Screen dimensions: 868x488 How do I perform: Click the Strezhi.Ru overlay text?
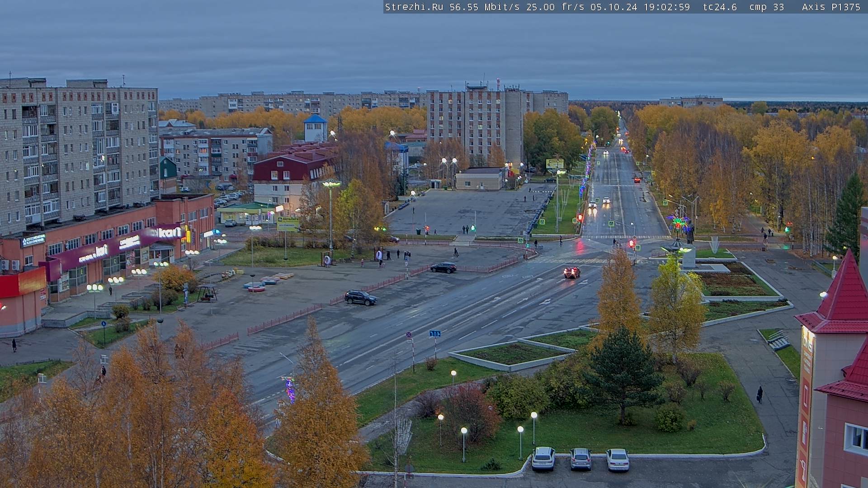point(414,7)
